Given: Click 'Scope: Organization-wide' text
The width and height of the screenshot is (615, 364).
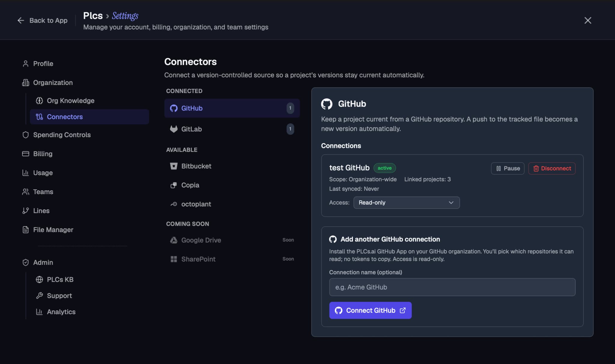Looking at the screenshot, I should point(363,179).
